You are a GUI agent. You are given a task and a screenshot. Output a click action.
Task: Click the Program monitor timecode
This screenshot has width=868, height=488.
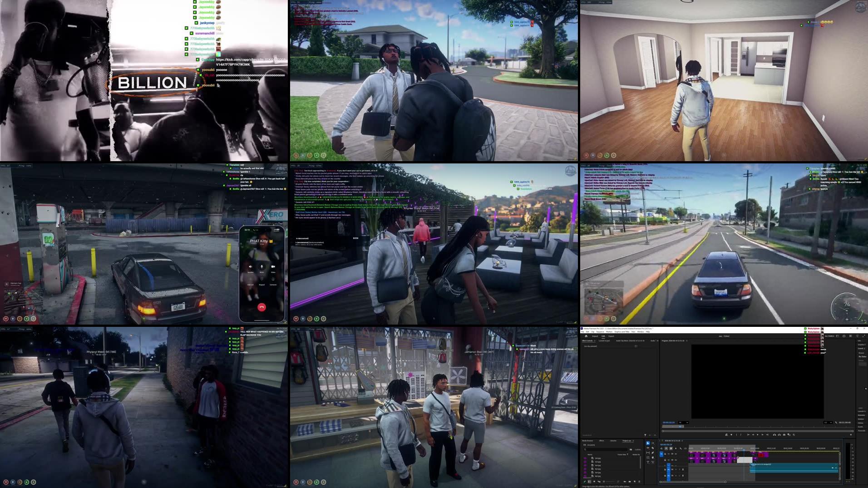[x=669, y=423]
